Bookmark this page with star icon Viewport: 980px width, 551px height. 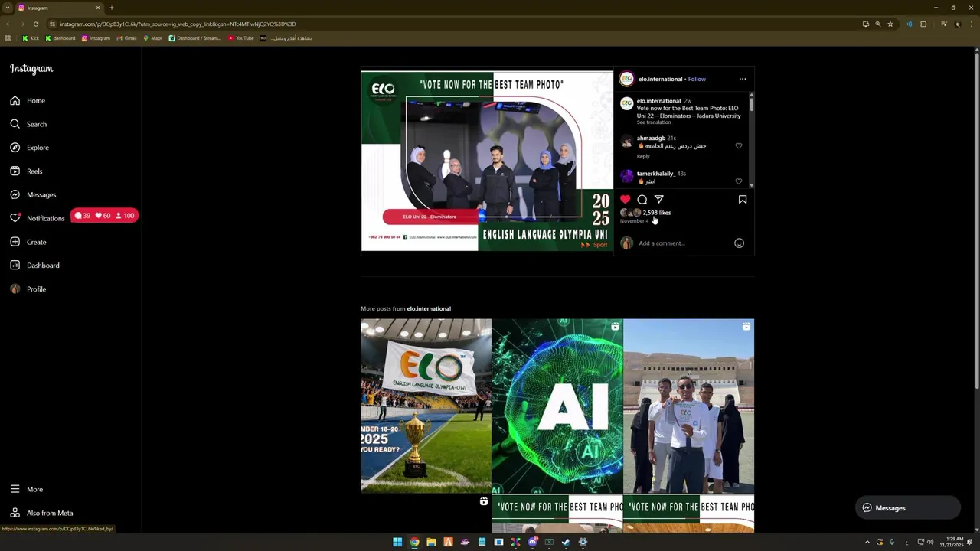890,24
